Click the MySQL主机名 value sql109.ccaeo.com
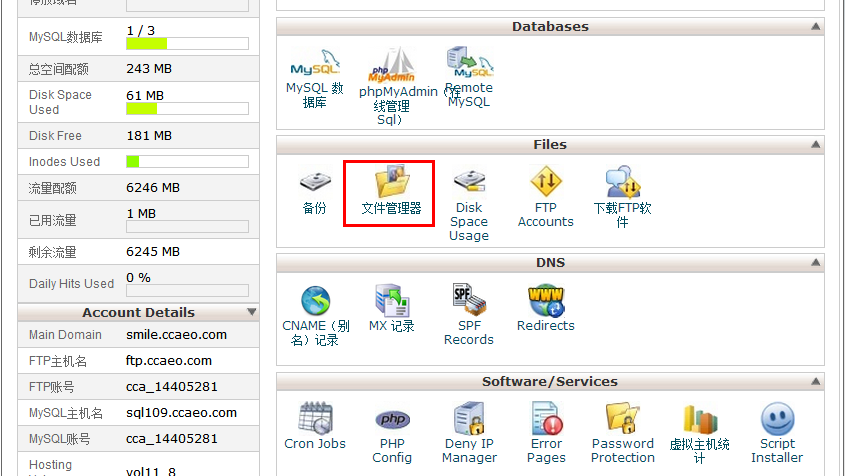The height and width of the screenshot is (476, 845). click(182, 413)
